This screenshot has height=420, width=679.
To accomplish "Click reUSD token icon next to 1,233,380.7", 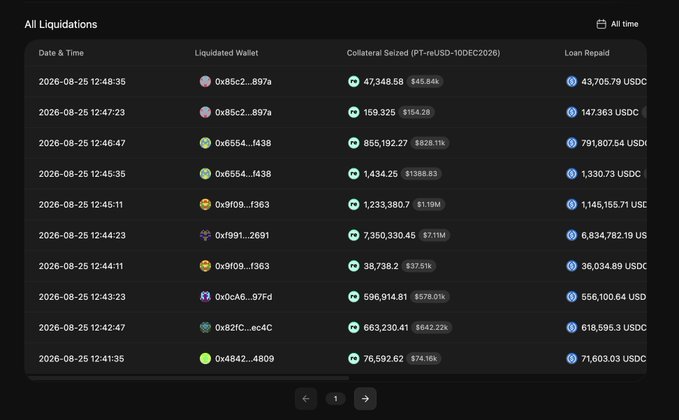I will click(x=354, y=204).
